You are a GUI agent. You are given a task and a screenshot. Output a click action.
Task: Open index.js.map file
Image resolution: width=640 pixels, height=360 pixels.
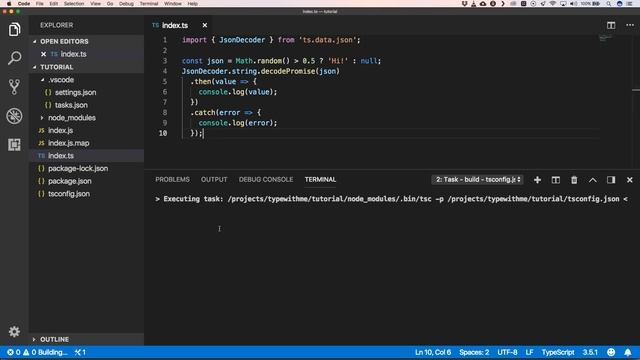click(x=69, y=143)
